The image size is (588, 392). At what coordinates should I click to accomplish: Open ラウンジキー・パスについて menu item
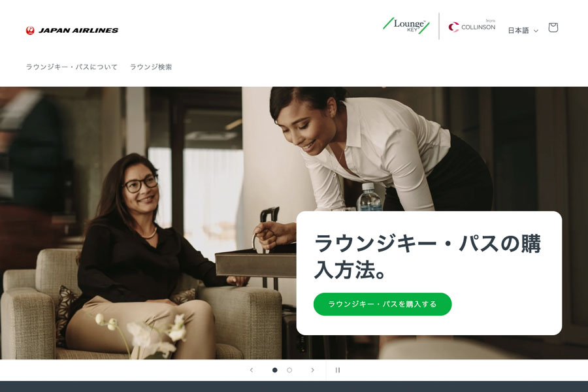click(x=72, y=67)
